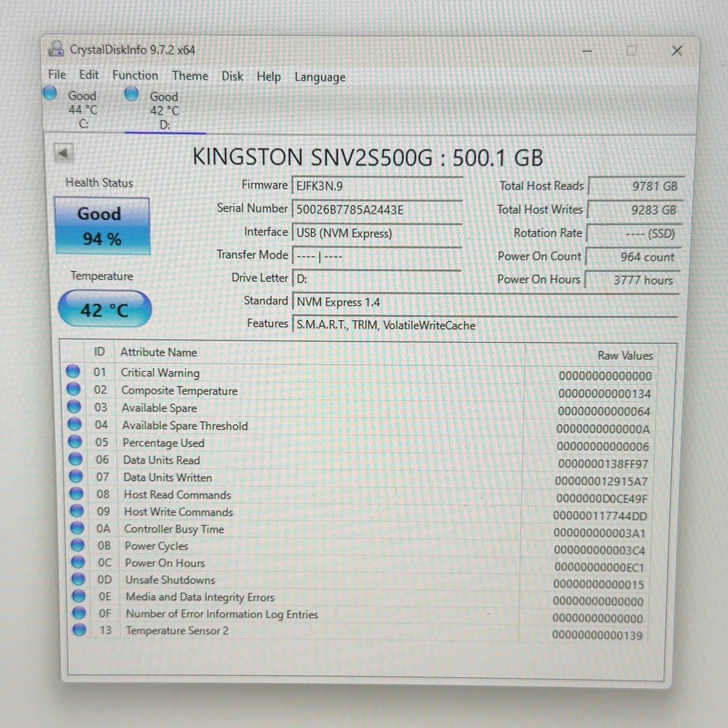Image resolution: width=728 pixels, height=728 pixels.
Task: Click the Standard field NVM Express 1.4
Action: (485, 302)
